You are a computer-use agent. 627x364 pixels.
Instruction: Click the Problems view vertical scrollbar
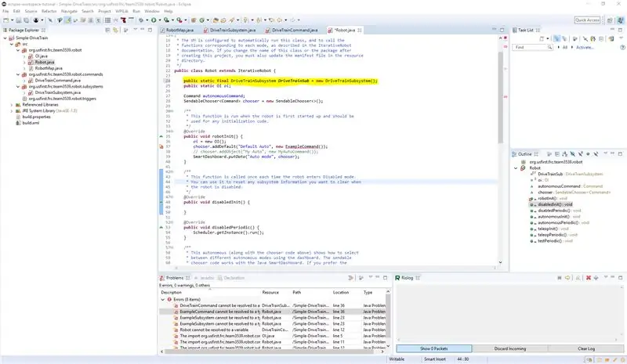(x=387, y=315)
